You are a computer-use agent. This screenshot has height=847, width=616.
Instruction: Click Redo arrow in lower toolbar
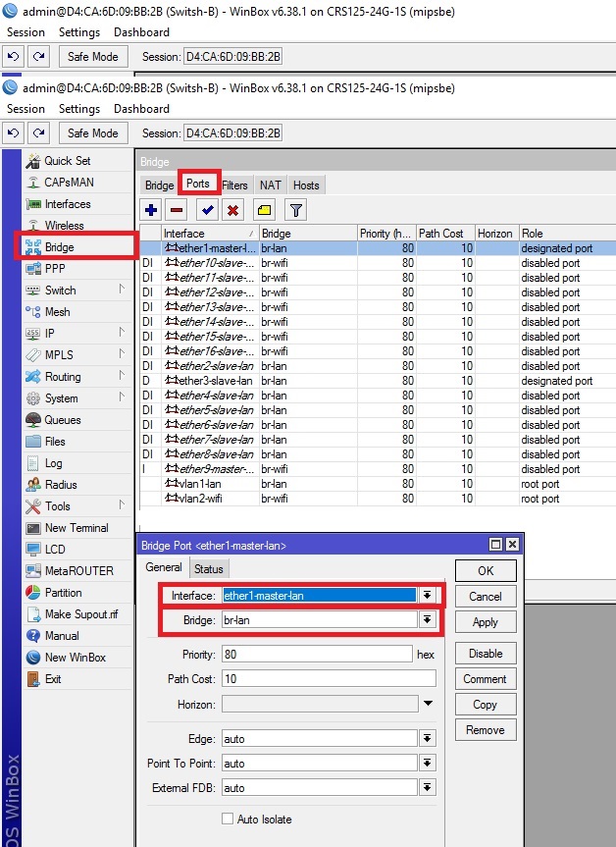(38, 132)
